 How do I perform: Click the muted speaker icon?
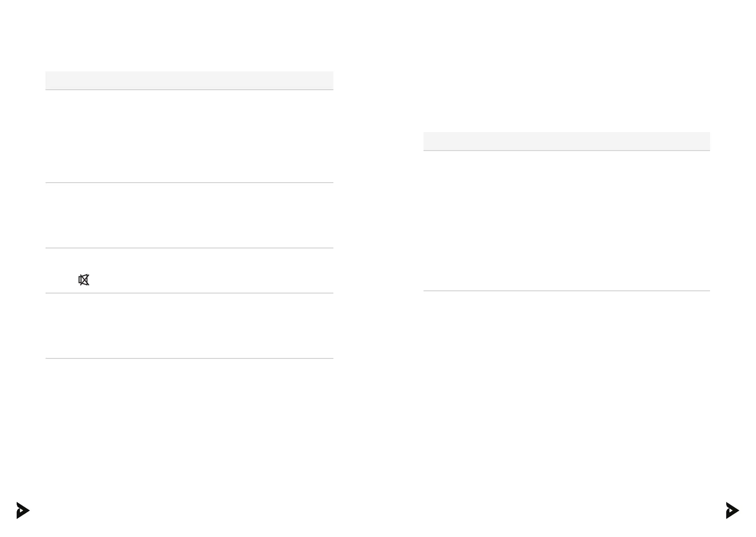coord(84,280)
